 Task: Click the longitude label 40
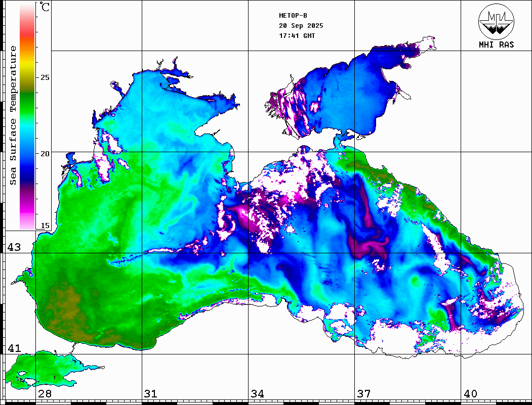tap(470, 394)
